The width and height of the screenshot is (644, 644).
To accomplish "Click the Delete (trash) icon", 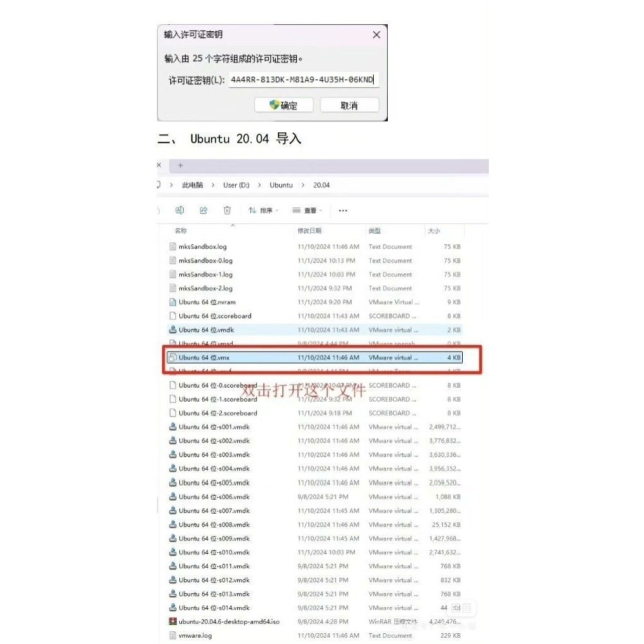I will (227, 210).
